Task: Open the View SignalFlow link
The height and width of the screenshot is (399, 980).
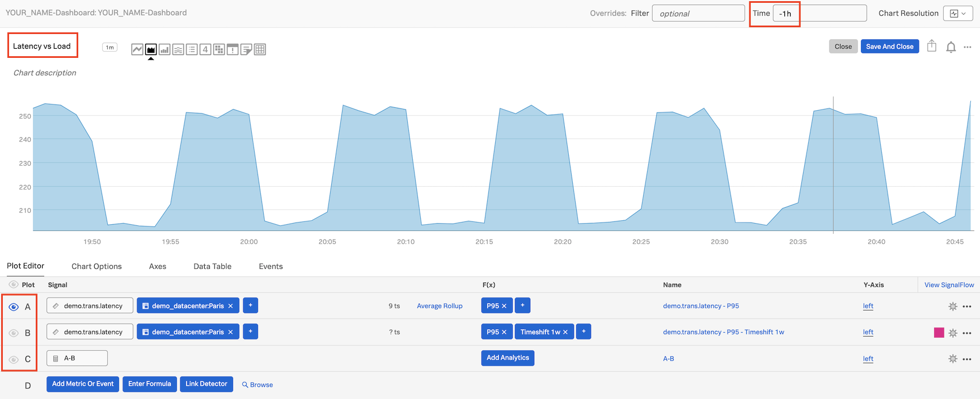Action: [x=949, y=285]
